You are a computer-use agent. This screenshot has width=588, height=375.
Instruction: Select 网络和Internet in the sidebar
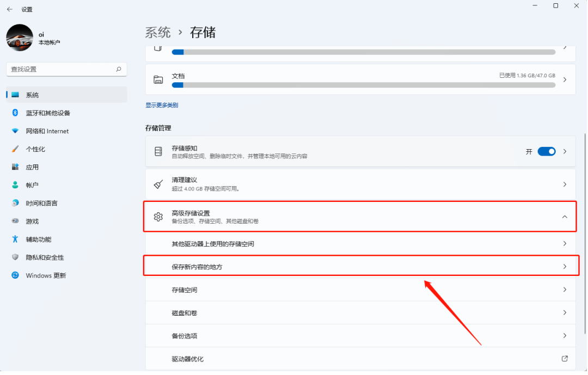pyautogui.click(x=44, y=131)
